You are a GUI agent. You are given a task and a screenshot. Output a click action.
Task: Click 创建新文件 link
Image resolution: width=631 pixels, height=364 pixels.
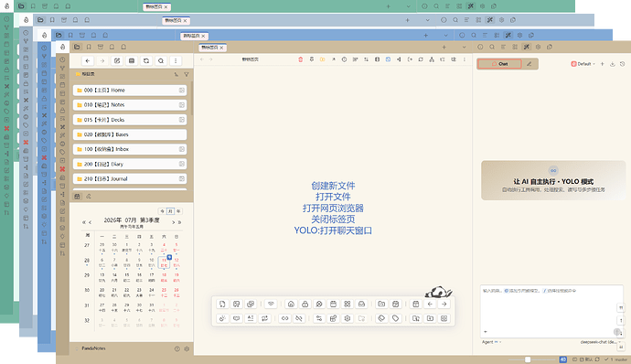tap(333, 186)
